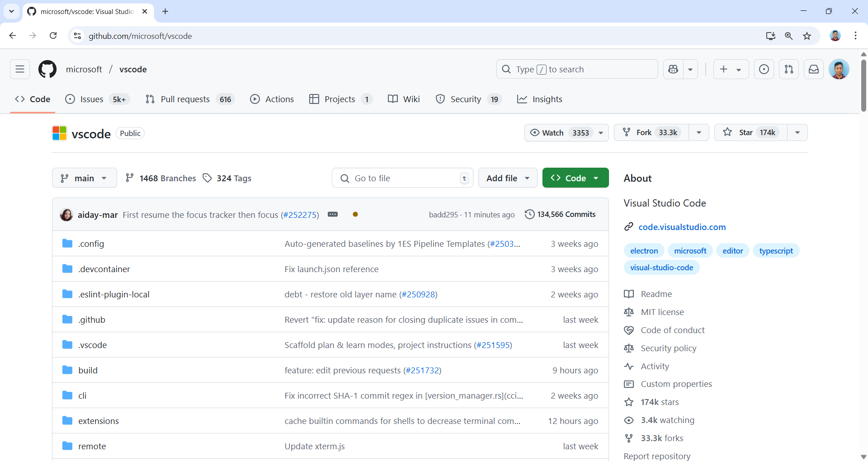The width and height of the screenshot is (868, 461).
Task: Click the browser reload button
Action: coord(53,36)
